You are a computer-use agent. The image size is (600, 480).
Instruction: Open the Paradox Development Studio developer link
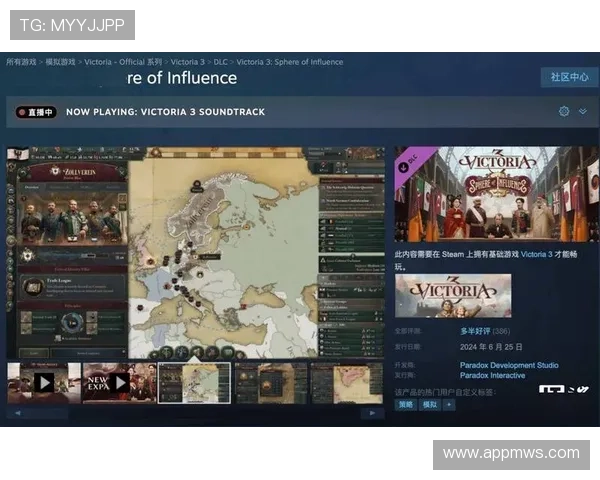(510, 365)
